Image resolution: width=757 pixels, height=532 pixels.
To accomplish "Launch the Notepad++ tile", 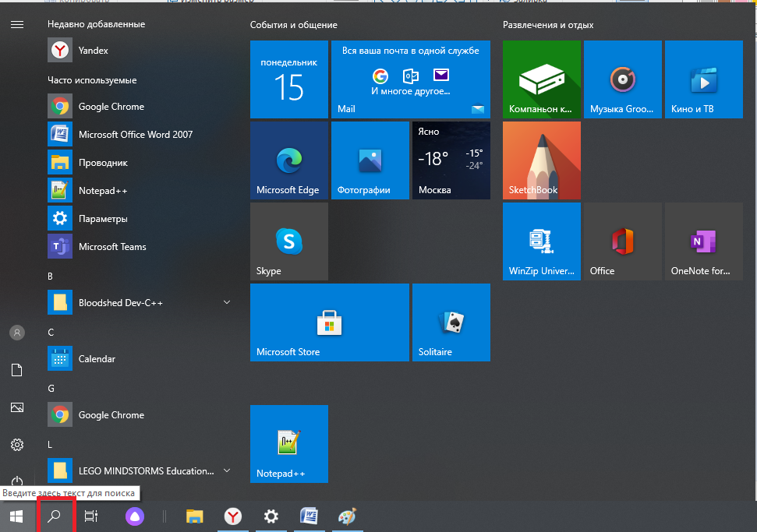I will (289, 444).
